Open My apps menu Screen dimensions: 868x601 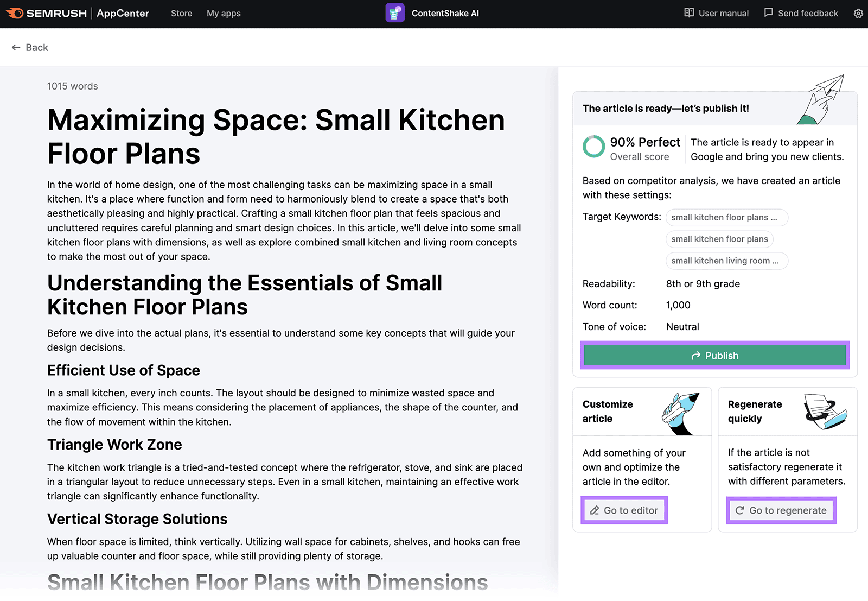point(224,13)
